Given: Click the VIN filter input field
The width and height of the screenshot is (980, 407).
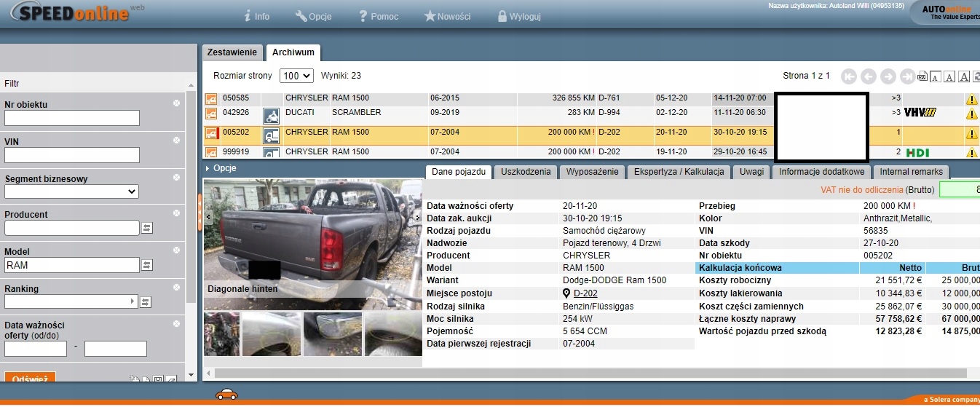Looking at the screenshot, I should [71, 155].
